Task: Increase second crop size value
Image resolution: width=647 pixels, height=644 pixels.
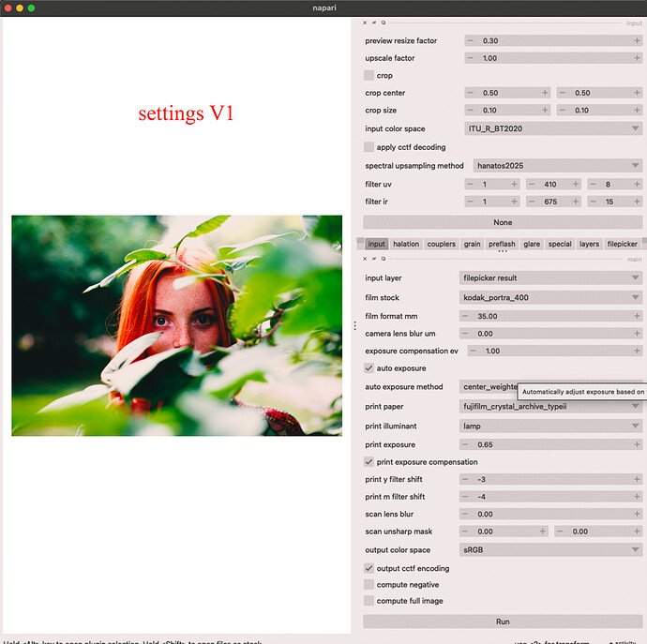Action: tap(637, 110)
